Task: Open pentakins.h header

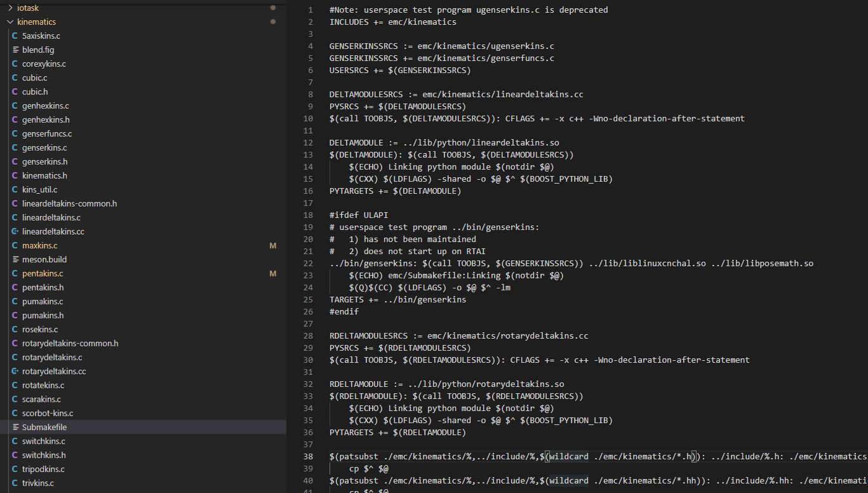Action: (x=43, y=287)
